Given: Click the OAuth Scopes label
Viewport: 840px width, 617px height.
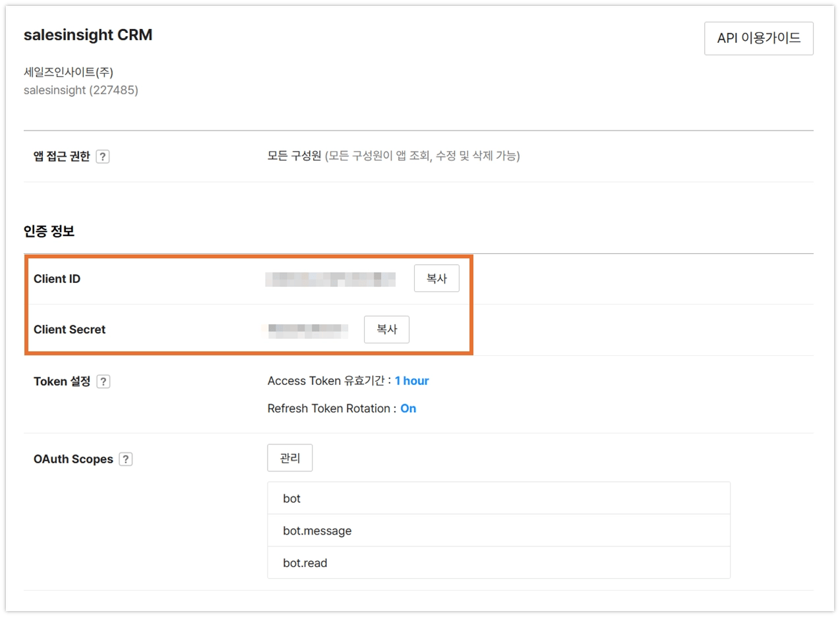Looking at the screenshot, I should pos(74,459).
